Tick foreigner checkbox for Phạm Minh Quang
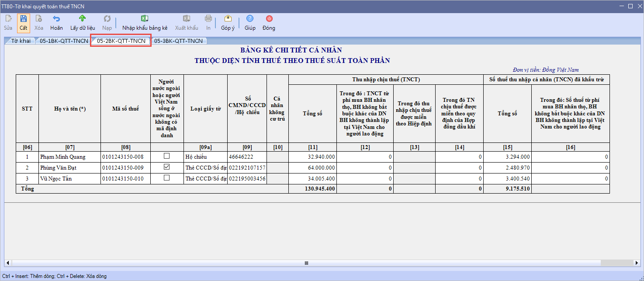The height and width of the screenshot is (281, 644). click(x=166, y=156)
